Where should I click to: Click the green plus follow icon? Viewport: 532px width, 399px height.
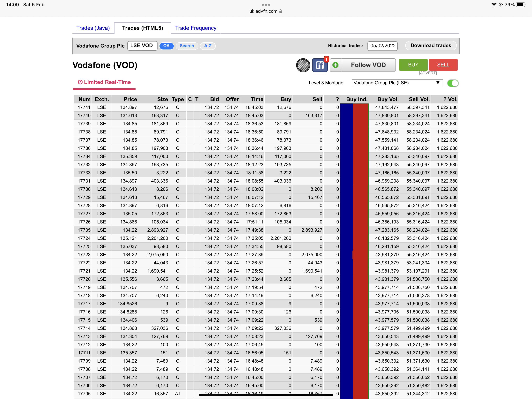pyautogui.click(x=336, y=65)
